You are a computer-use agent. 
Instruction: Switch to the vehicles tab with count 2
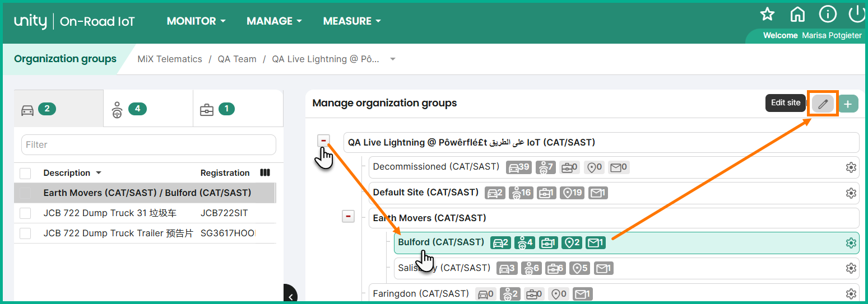click(x=59, y=109)
